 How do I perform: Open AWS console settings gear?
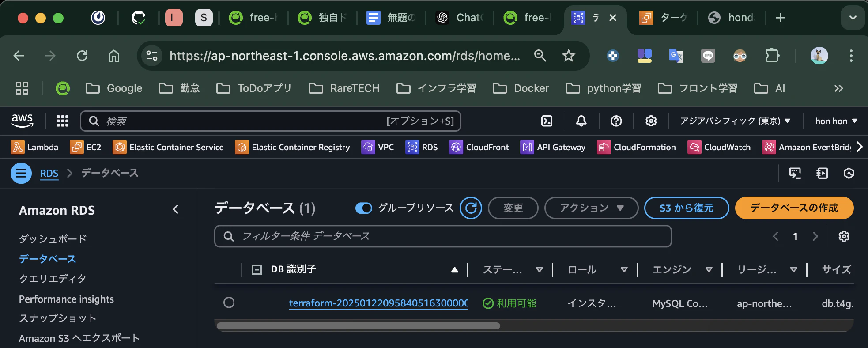tap(651, 121)
